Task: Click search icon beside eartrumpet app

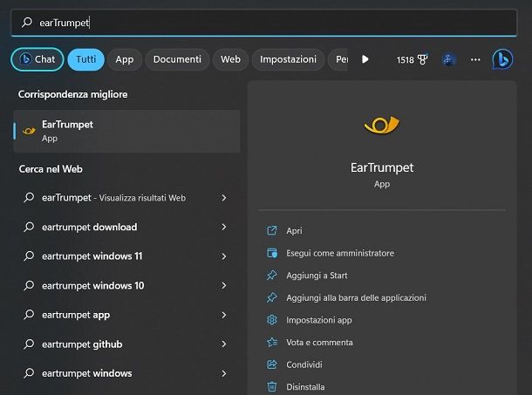Action: (x=29, y=315)
